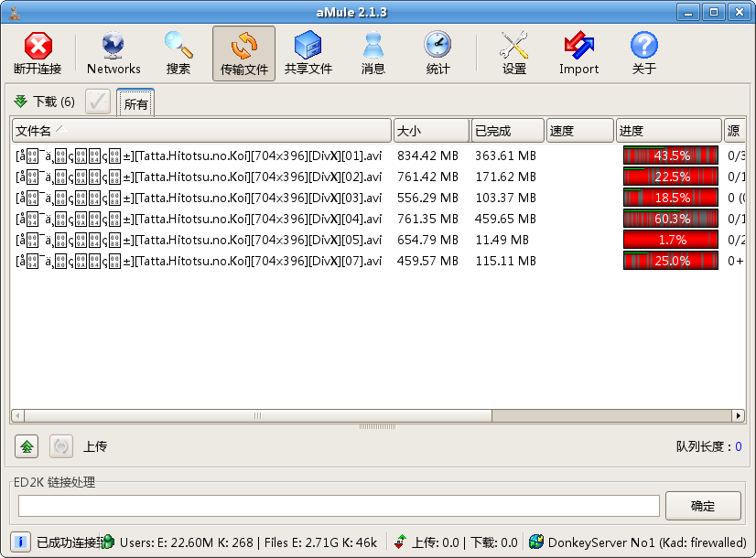
Task: Click the Users and Files statistics text
Action: [248, 542]
